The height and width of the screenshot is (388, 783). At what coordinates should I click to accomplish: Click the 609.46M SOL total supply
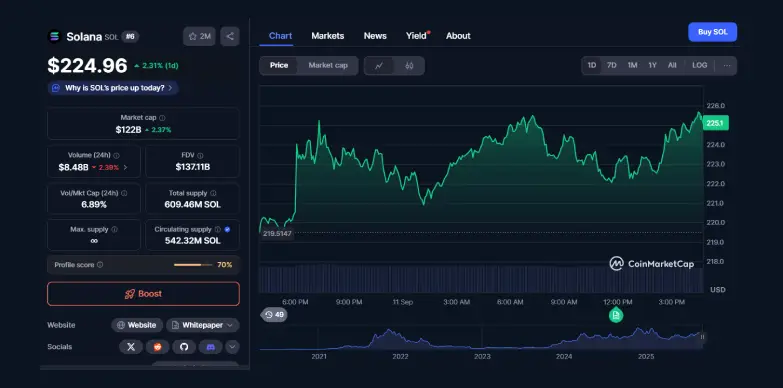tap(192, 205)
